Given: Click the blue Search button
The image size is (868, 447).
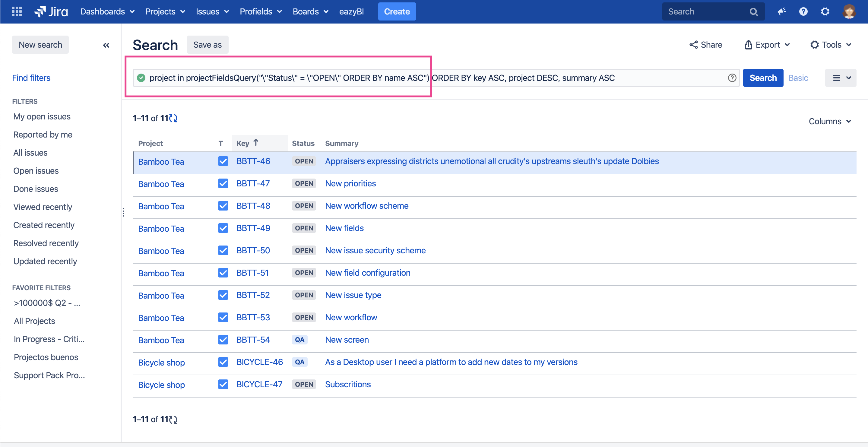Looking at the screenshot, I should 763,78.
